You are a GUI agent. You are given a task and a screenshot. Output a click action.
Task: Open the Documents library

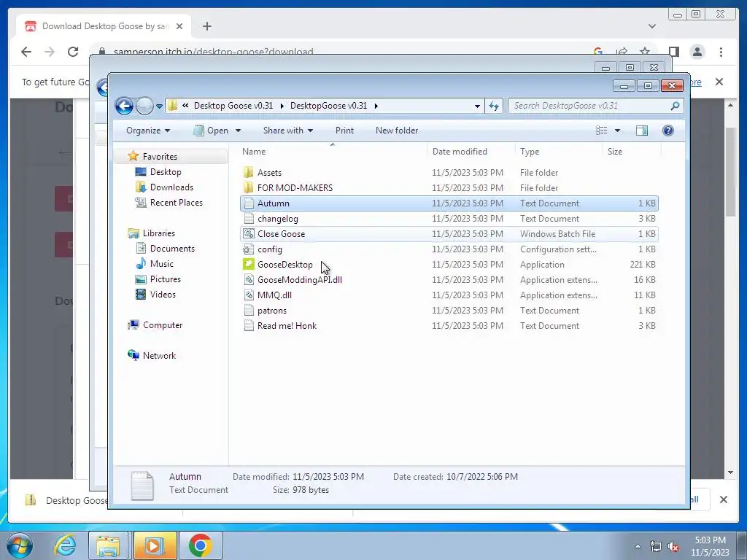coord(172,248)
